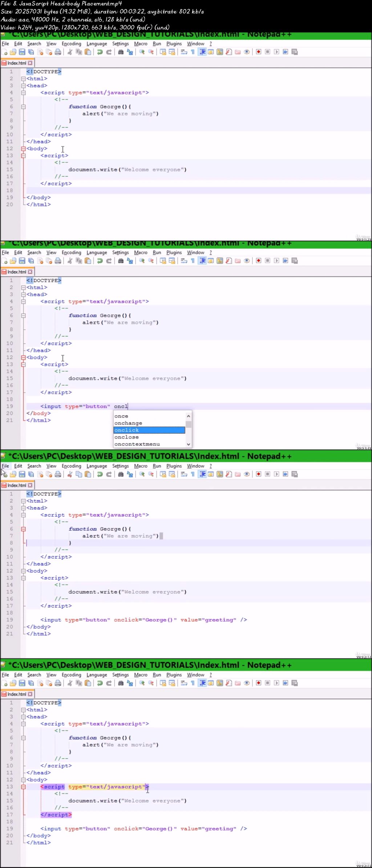This screenshot has width=372, height=868.
Task: Collapse the red line 13 fold marker, bottom frame
Action: 23,787
